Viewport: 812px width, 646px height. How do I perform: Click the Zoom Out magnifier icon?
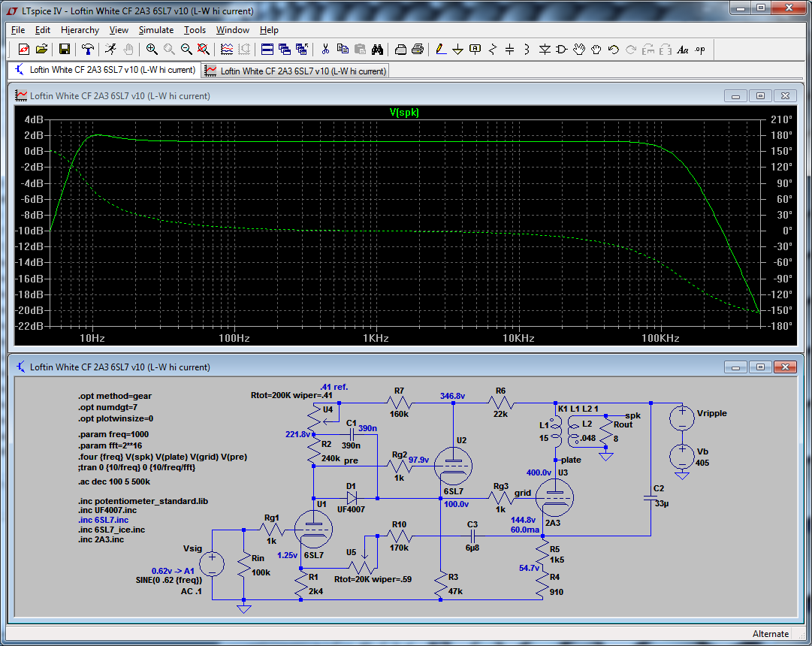[x=186, y=50]
